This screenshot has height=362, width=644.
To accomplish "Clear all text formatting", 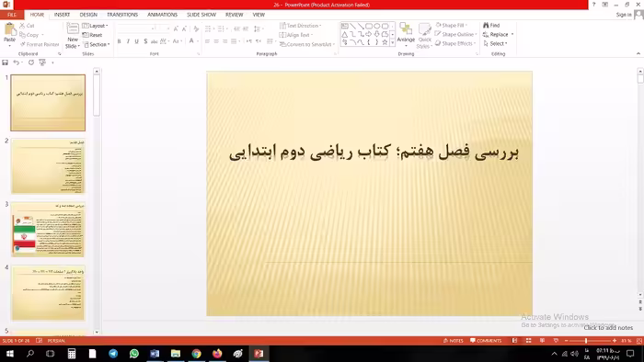I will tap(196, 28).
